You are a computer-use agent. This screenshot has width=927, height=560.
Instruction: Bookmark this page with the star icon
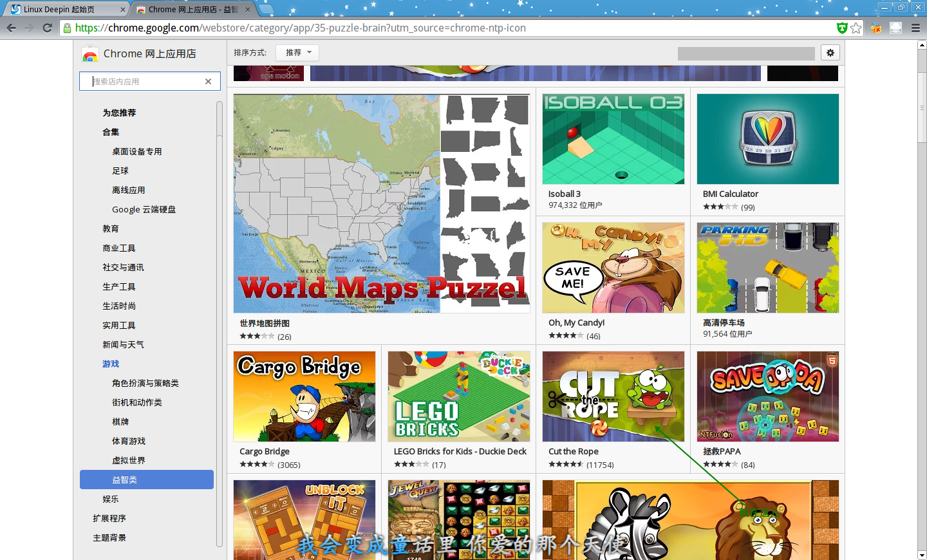point(856,28)
